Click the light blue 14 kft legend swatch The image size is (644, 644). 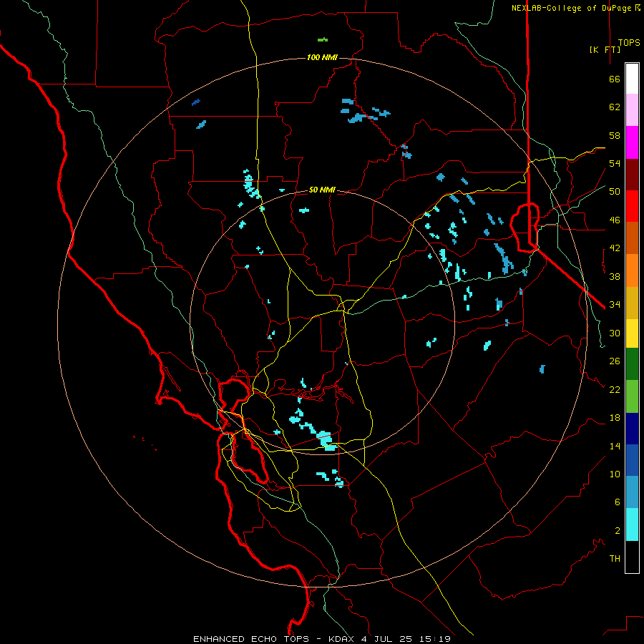(632, 492)
